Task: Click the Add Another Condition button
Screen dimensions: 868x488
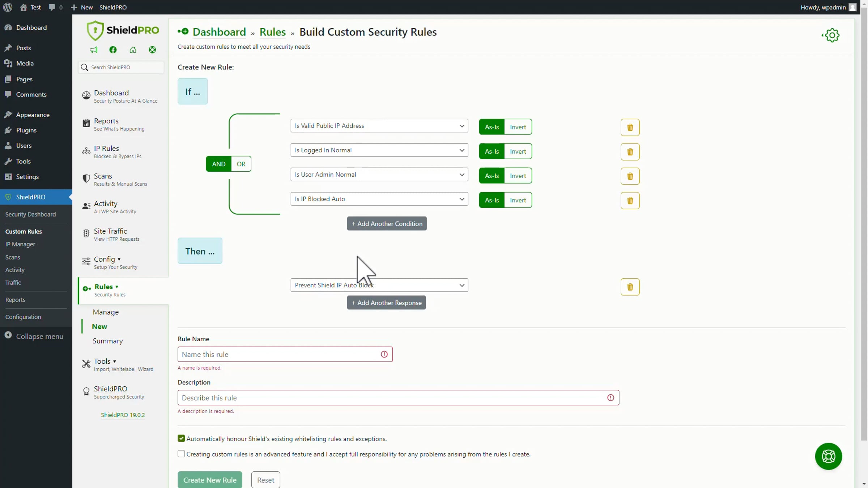Action: click(x=387, y=224)
